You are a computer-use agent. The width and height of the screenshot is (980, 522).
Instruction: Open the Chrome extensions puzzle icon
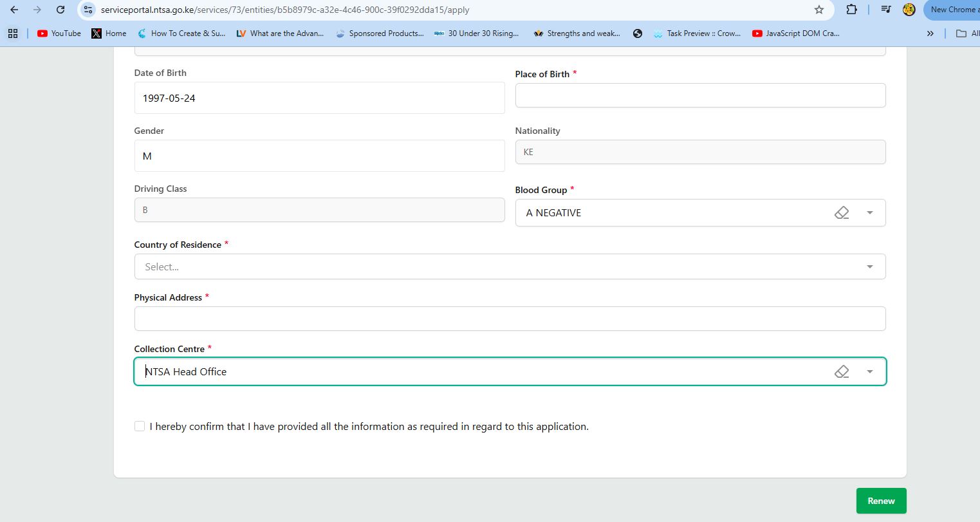click(x=851, y=10)
